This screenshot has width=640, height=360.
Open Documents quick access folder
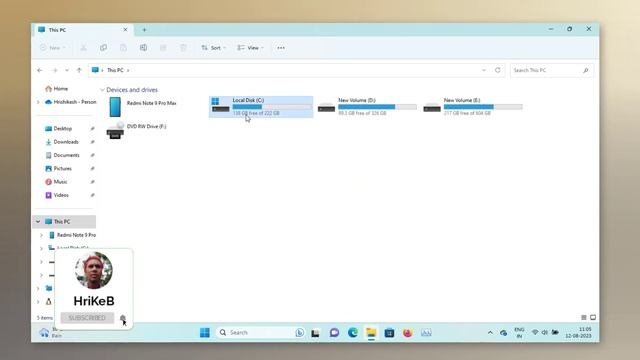click(62, 155)
